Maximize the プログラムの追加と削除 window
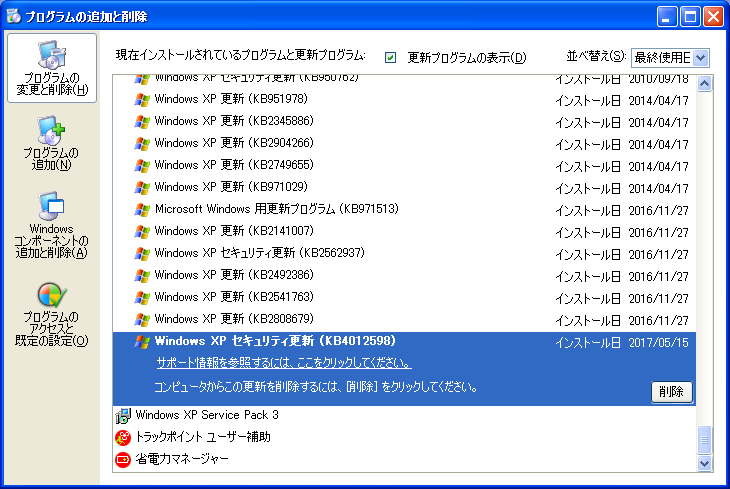 pos(690,17)
